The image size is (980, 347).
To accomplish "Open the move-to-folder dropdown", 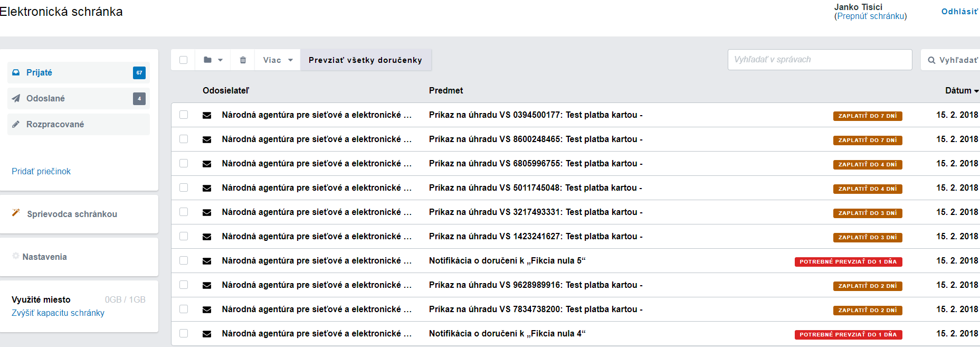I will [213, 60].
